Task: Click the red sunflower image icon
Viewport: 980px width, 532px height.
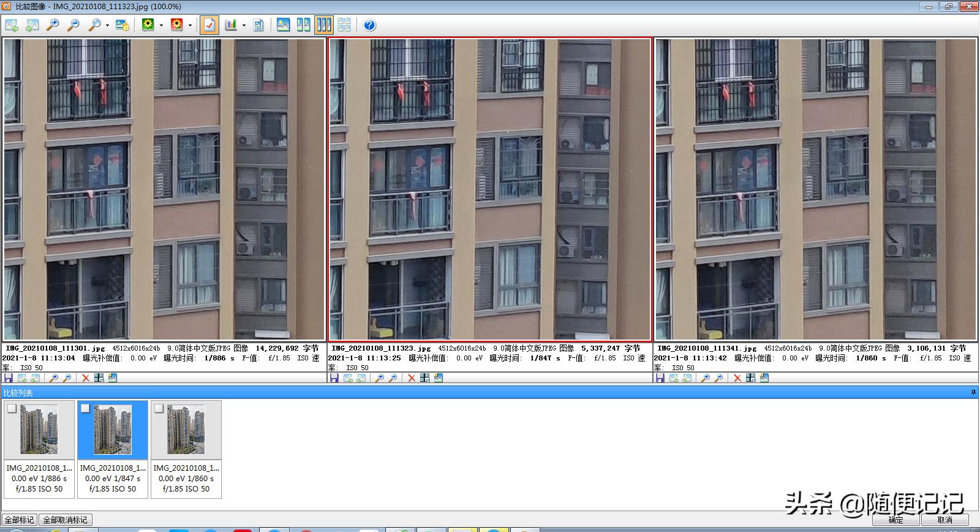Action: click(x=176, y=25)
